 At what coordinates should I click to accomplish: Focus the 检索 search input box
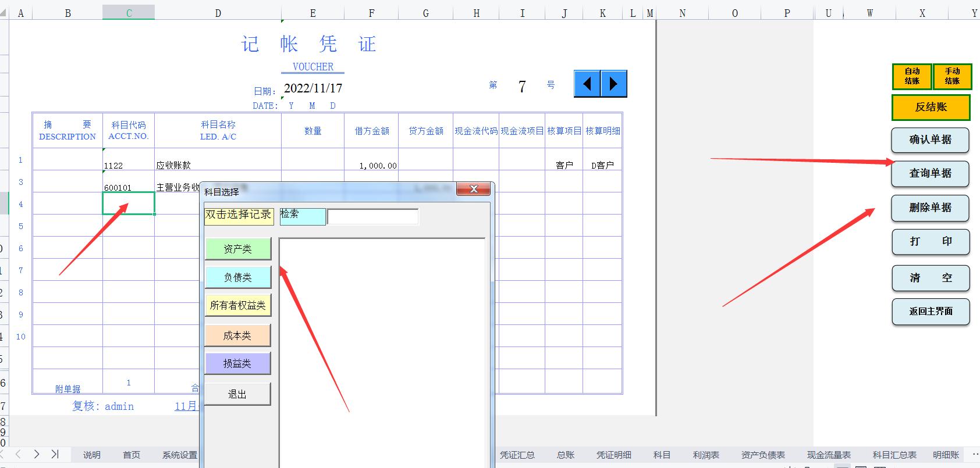coord(372,216)
